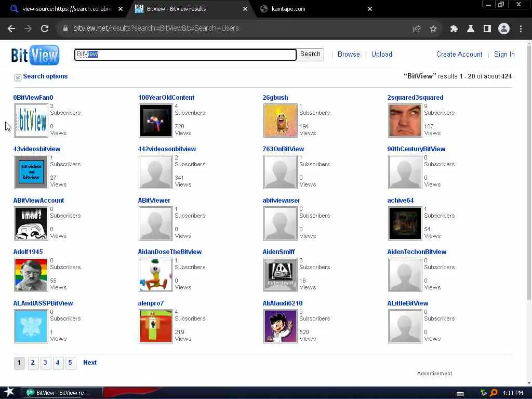Open the 763OnBitView channel link
This screenshot has width=532, height=399.
[x=283, y=149]
